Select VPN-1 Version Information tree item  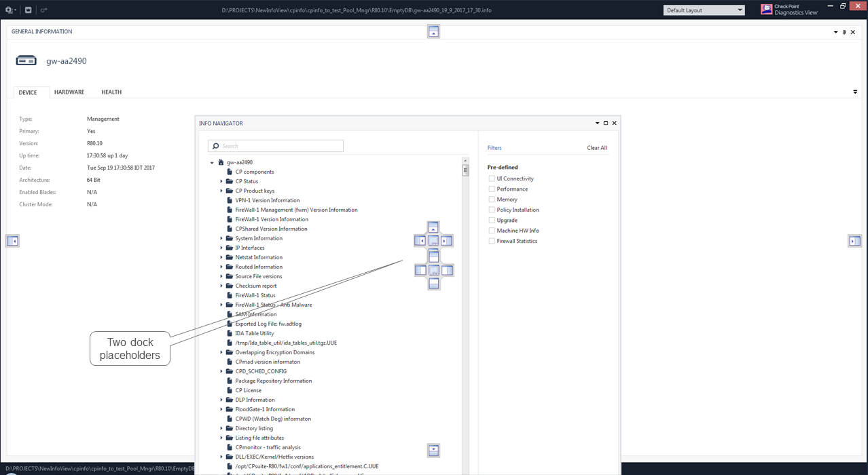click(268, 200)
